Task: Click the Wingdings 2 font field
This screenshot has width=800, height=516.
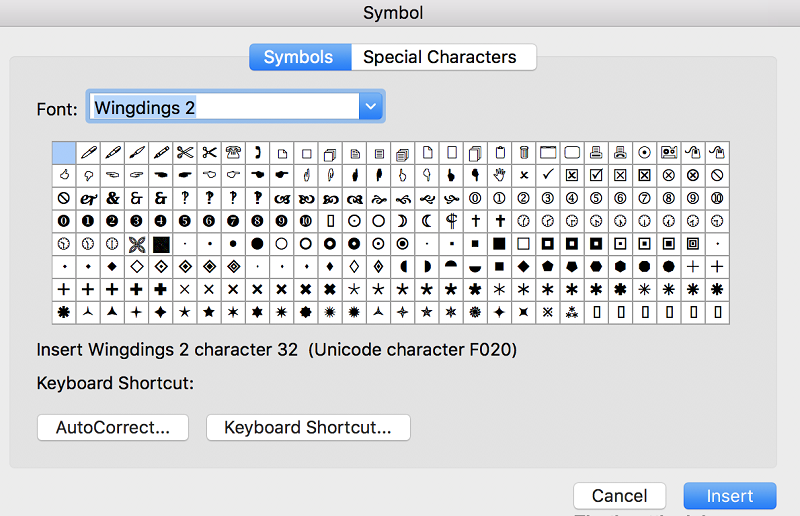Action: (224, 107)
